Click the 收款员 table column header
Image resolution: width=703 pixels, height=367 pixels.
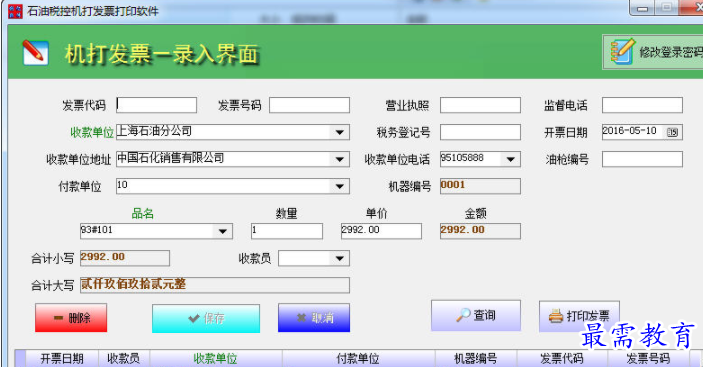coord(124,358)
